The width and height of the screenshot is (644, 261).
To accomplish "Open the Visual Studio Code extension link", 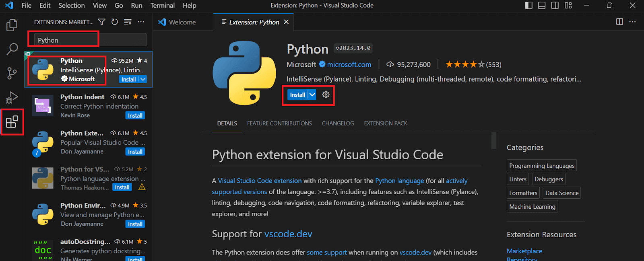I will click(260, 181).
